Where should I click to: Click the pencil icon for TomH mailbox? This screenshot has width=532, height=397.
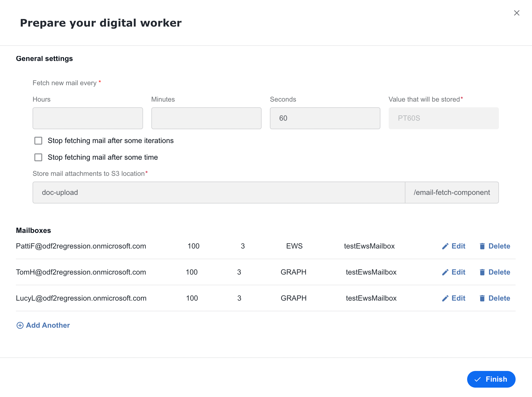point(445,272)
